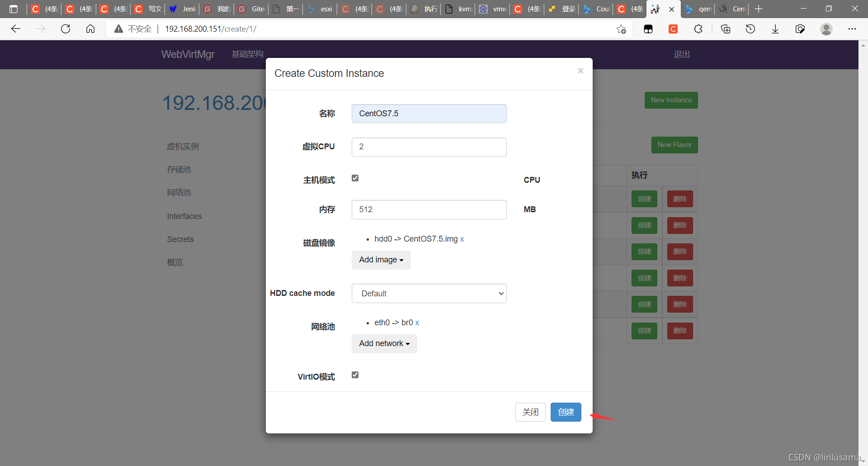Switch to the 登录 browser tab
The image size is (868, 466).
click(x=561, y=9)
